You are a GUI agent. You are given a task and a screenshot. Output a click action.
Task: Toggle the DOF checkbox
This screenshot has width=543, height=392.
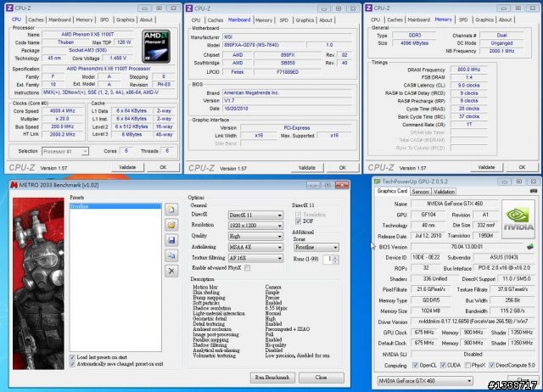298,221
